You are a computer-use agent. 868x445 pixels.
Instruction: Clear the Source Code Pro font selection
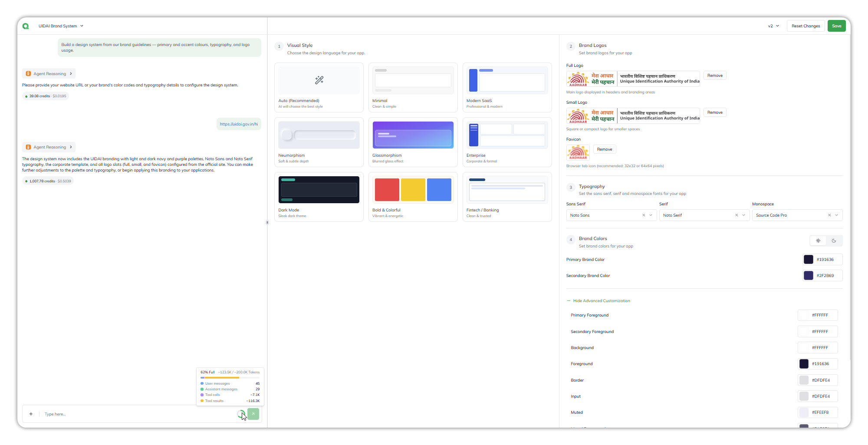[829, 215]
